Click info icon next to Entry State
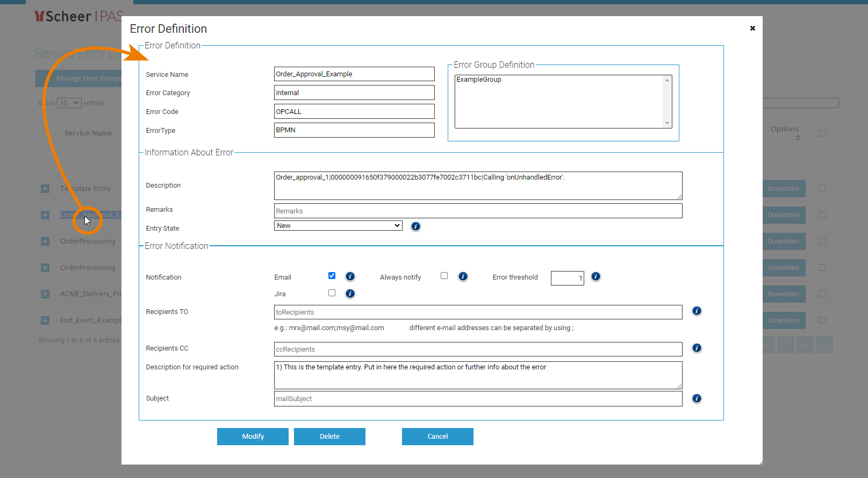 point(415,226)
